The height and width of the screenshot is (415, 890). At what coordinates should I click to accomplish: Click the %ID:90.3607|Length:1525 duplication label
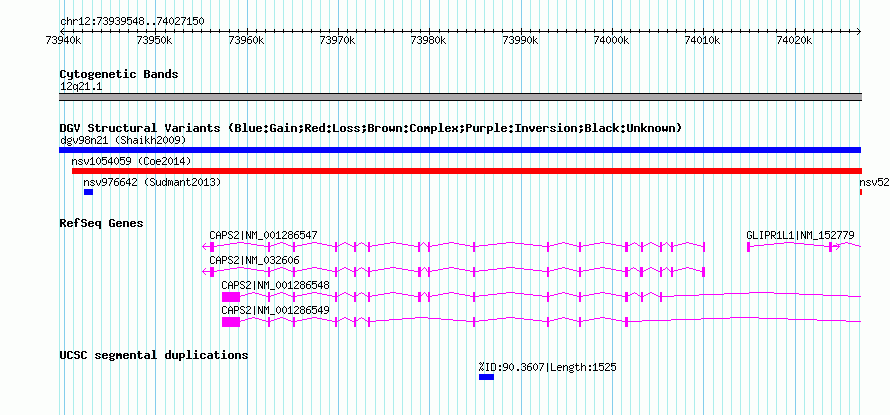[x=547, y=367]
